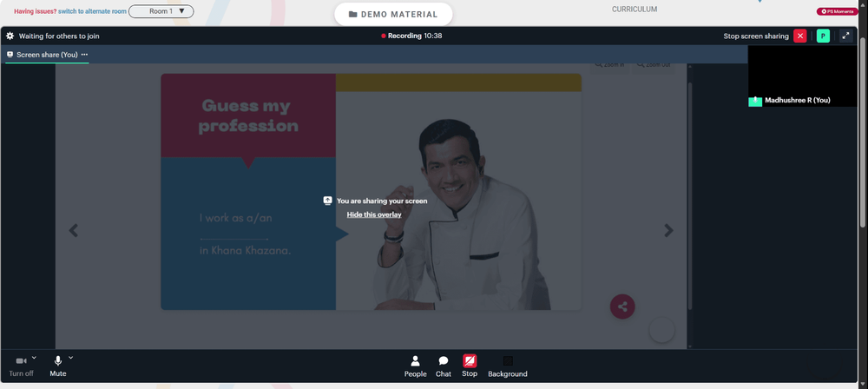Image resolution: width=868 pixels, height=389 pixels.
Task: Open the Demo Material folder
Action: tap(393, 15)
